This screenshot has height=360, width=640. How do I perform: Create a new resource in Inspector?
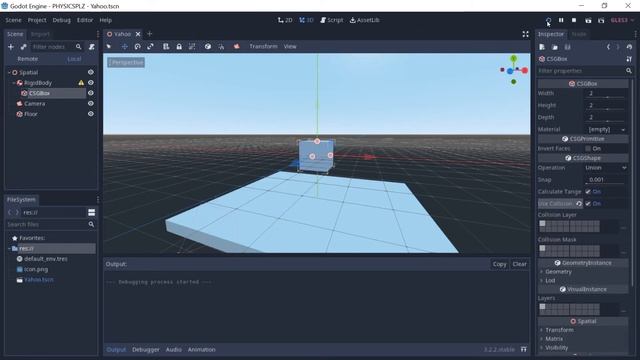542,47
